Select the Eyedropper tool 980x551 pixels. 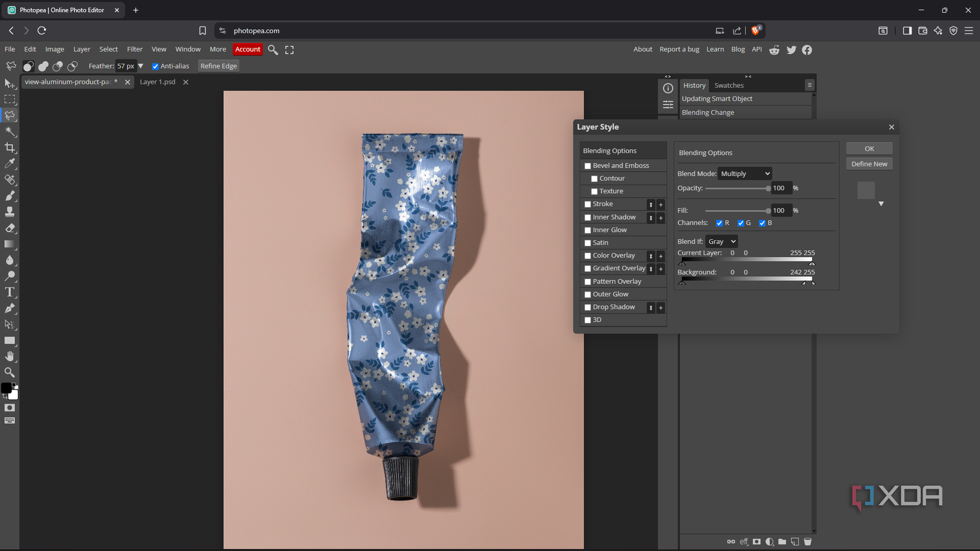[x=10, y=164]
